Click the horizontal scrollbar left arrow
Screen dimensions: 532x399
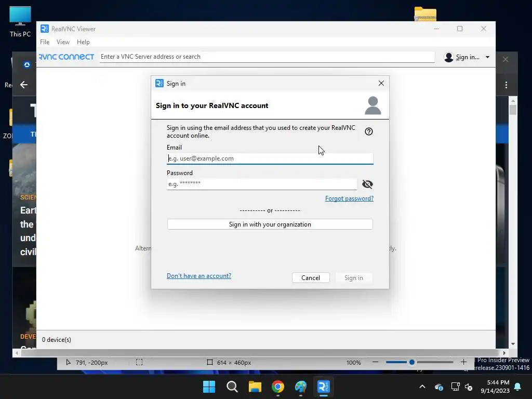[x=16, y=353]
